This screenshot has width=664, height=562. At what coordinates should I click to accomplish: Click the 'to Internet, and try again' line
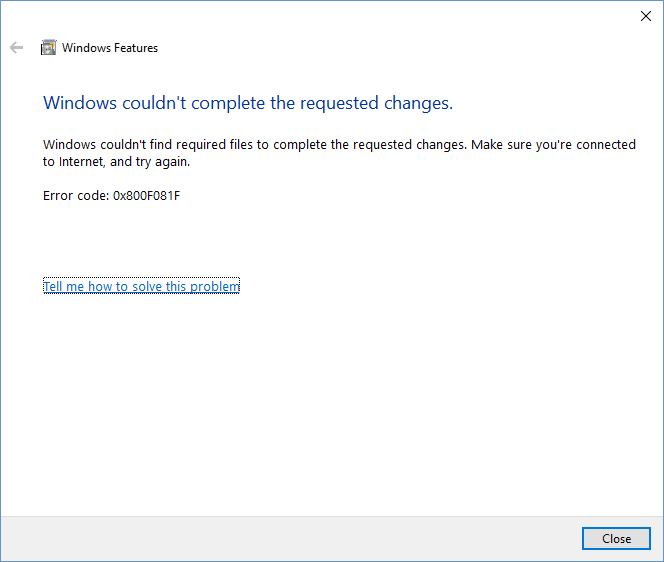pos(116,162)
